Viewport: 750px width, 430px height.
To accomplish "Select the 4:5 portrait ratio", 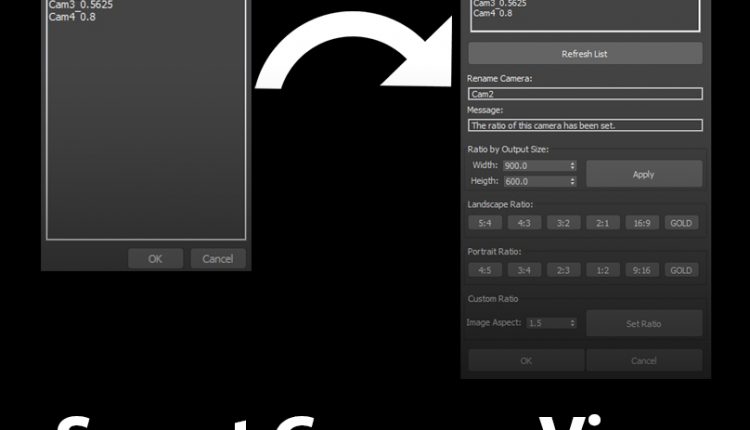I will tap(484, 270).
